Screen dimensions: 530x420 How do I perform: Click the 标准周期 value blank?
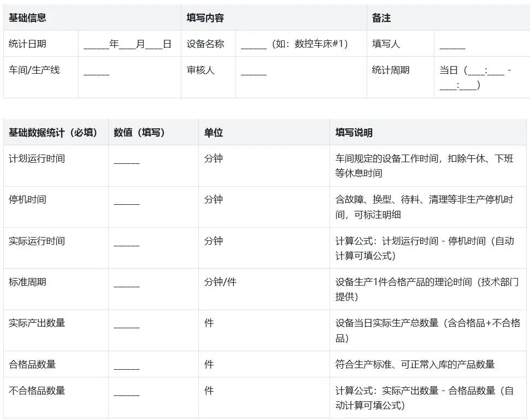(x=127, y=283)
